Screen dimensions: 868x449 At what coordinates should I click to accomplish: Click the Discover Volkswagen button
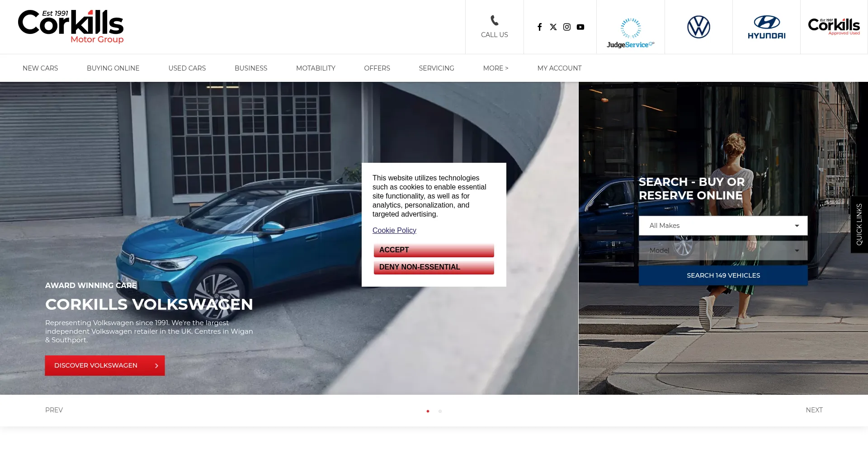pyautogui.click(x=105, y=365)
